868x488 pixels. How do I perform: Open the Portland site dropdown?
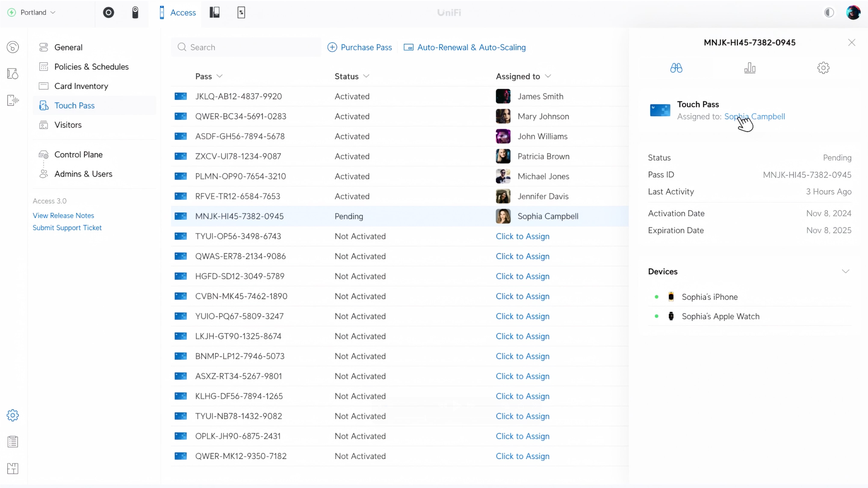[x=33, y=12]
